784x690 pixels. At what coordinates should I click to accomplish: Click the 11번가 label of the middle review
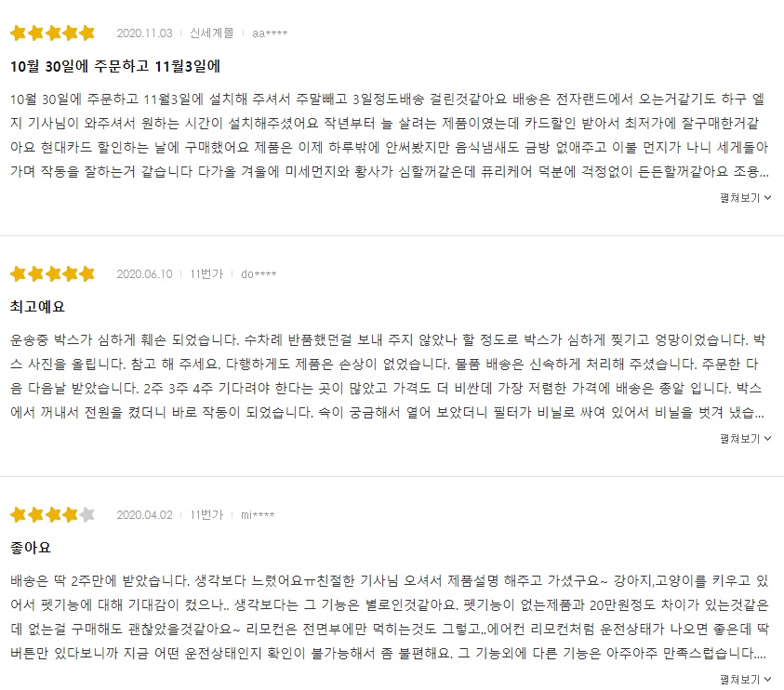pyautogui.click(x=204, y=274)
